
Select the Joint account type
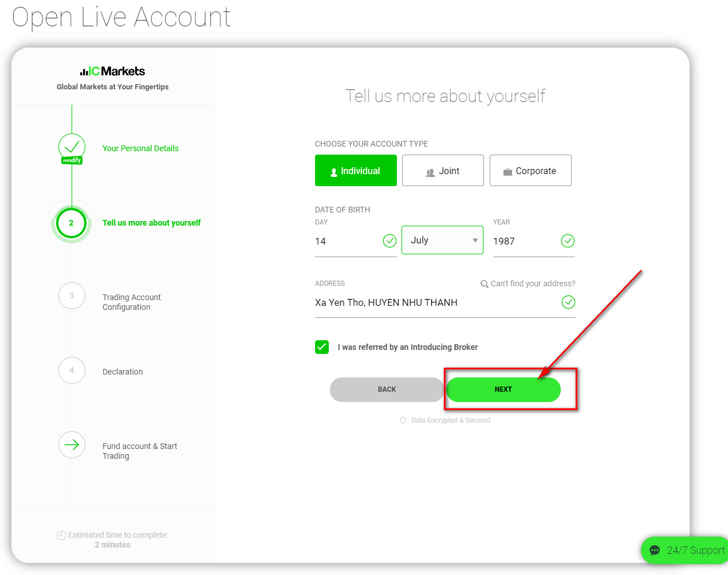pyautogui.click(x=443, y=171)
